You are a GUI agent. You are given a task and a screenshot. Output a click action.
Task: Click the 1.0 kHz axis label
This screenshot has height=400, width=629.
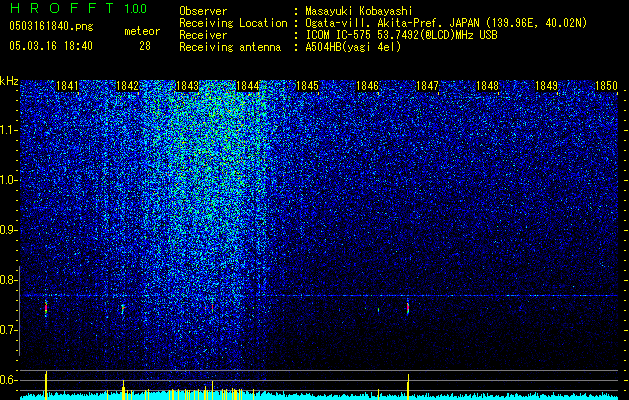click(x=8, y=180)
